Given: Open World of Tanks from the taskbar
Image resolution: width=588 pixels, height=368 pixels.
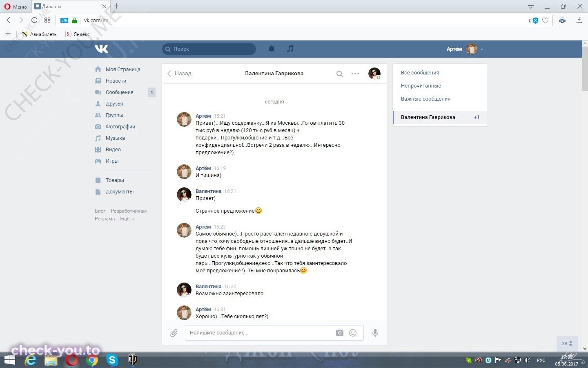Looking at the screenshot, I should 132,360.
